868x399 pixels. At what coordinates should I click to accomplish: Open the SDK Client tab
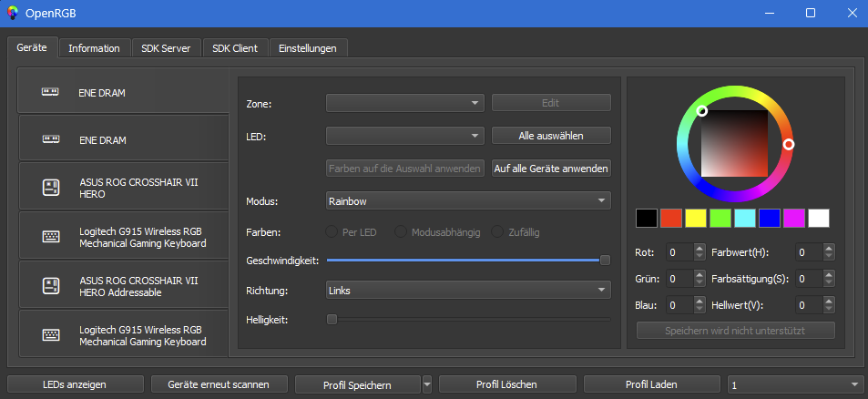235,48
